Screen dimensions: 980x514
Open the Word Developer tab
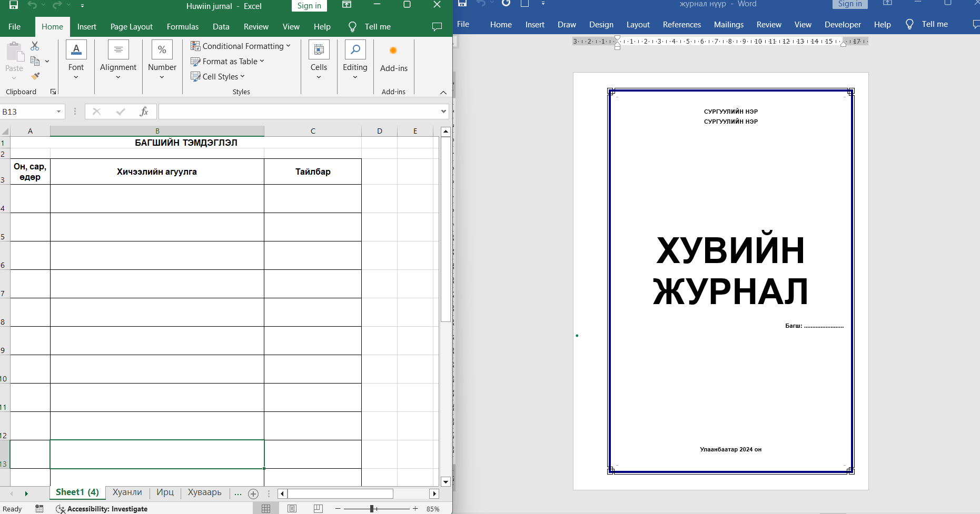[x=843, y=25]
